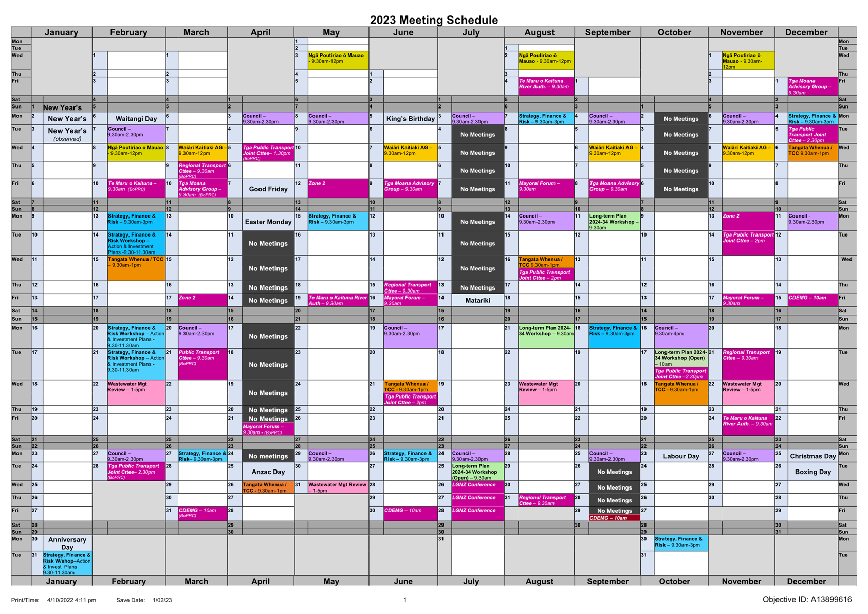
Task: Select 'CDEMG – 10am' on 29 September
Action: click(614, 518)
